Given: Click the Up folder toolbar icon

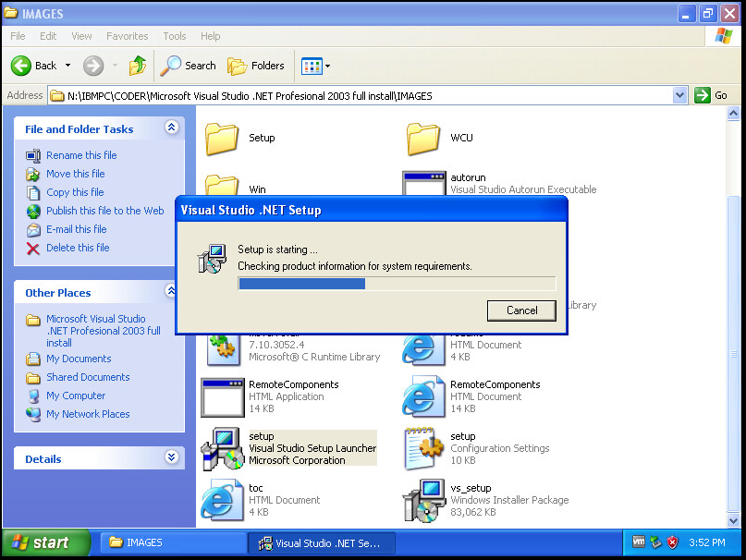Looking at the screenshot, I should click(x=138, y=66).
